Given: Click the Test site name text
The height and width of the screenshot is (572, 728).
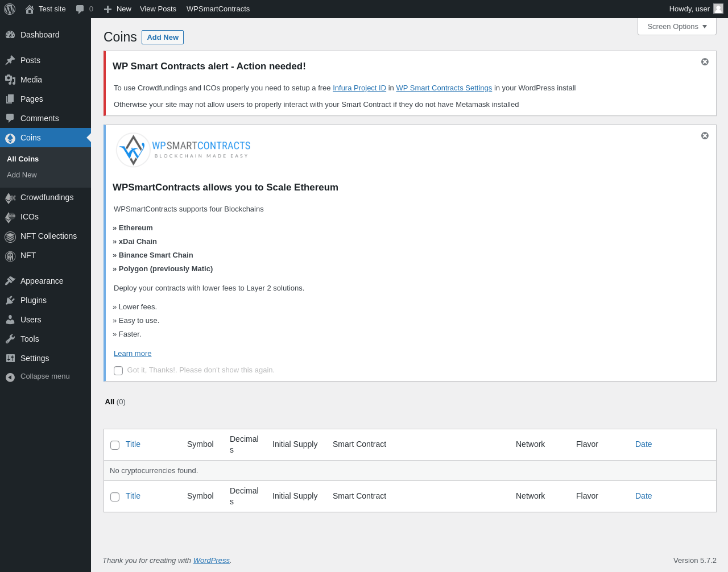Looking at the screenshot, I should (52, 9).
